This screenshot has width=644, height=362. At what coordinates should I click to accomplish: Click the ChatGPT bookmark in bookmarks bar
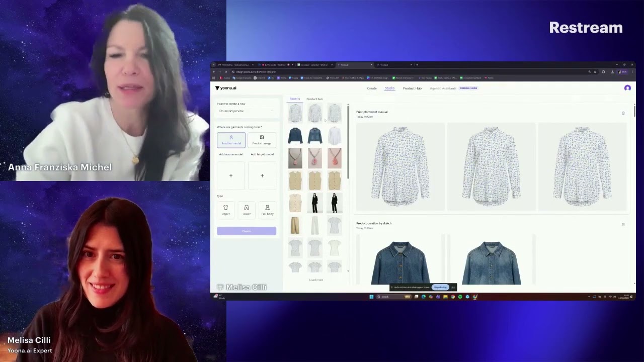(x=259, y=78)
